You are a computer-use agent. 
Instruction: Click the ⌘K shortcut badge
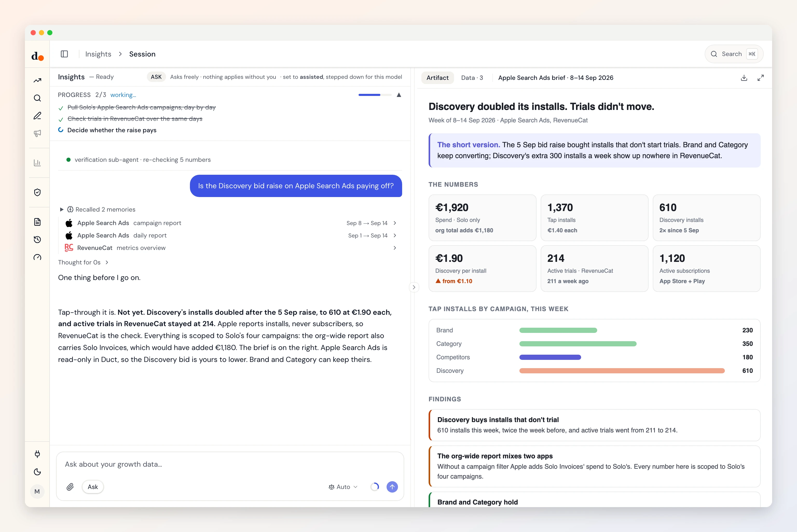tap(752, 54)
